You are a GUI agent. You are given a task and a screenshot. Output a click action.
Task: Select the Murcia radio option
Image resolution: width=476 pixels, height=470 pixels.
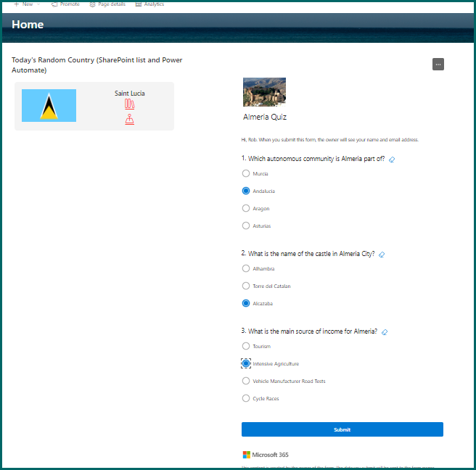click(x=246, y=173)
